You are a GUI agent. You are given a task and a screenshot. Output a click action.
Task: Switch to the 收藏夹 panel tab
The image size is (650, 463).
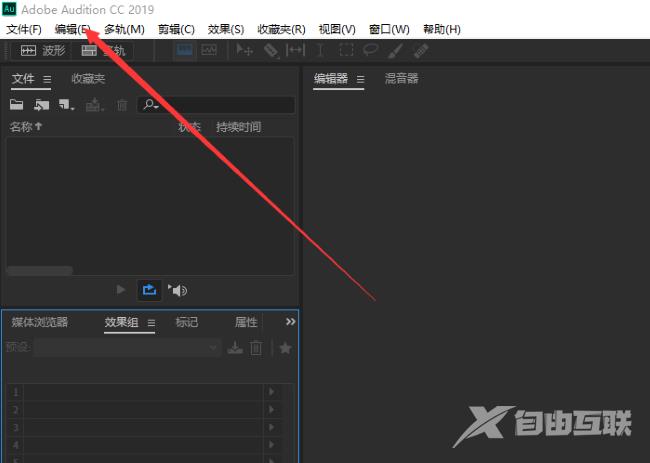coord(88,79)
